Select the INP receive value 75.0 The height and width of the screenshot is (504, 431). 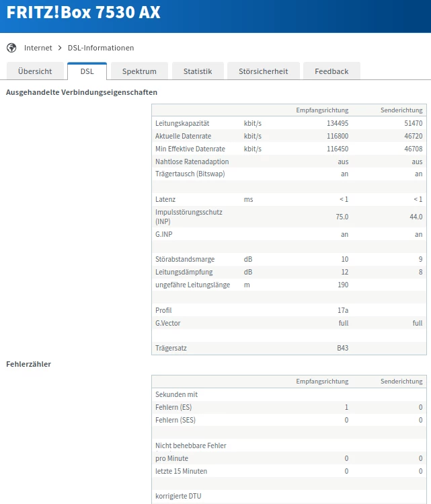coord(342,217)
